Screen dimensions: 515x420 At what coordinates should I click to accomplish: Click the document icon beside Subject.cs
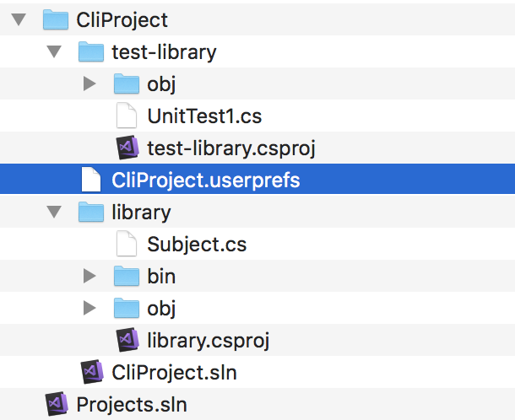pos(126,245)
